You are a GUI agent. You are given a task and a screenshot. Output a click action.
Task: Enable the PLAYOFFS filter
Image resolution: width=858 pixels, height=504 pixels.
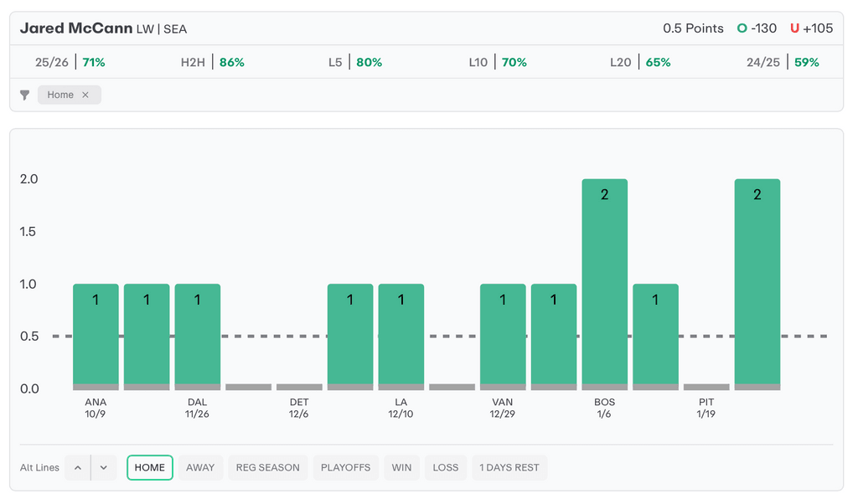point(345,468)
